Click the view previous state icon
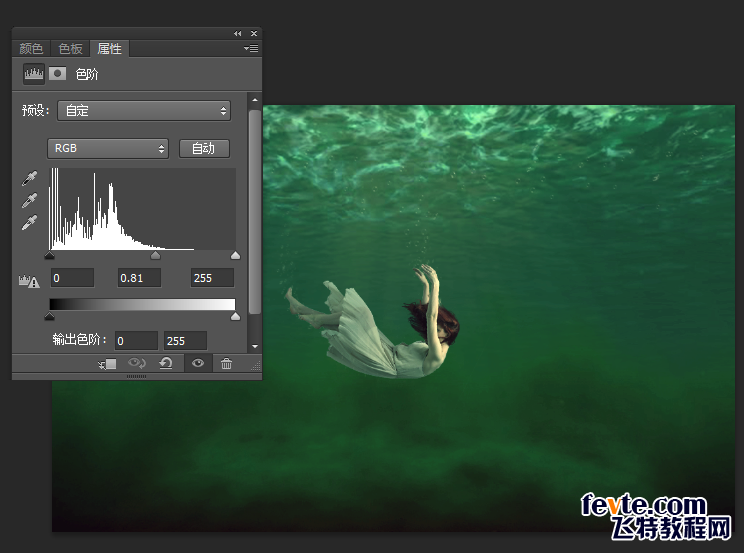The height and width of the screenshot is (553, 744). (138, 364)
